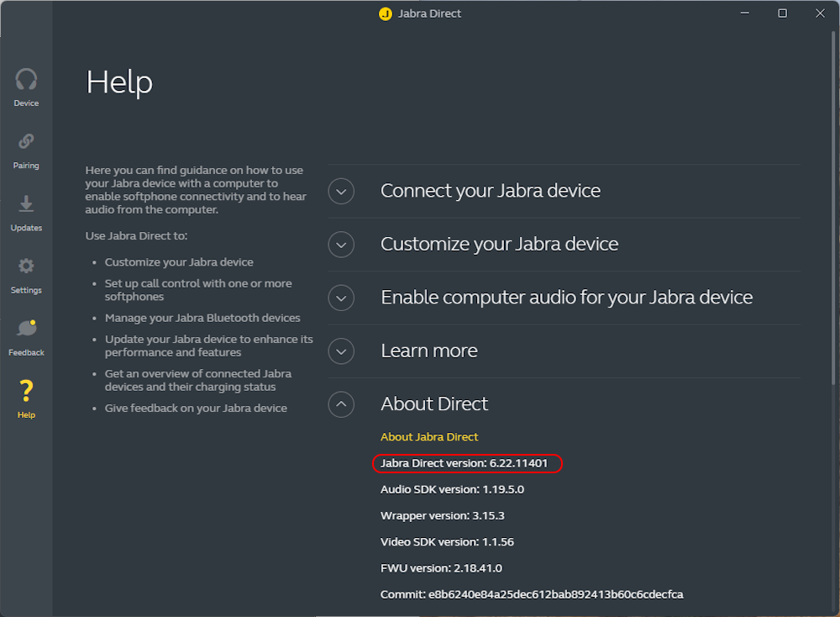
Task: Click the Device label in sidebar
Action: pos(26,103)
